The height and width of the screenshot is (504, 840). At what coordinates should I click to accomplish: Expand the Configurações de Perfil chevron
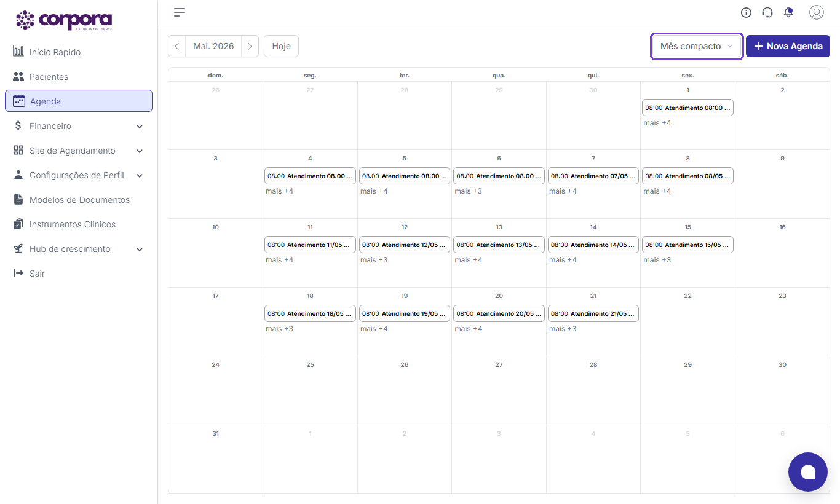140,176
